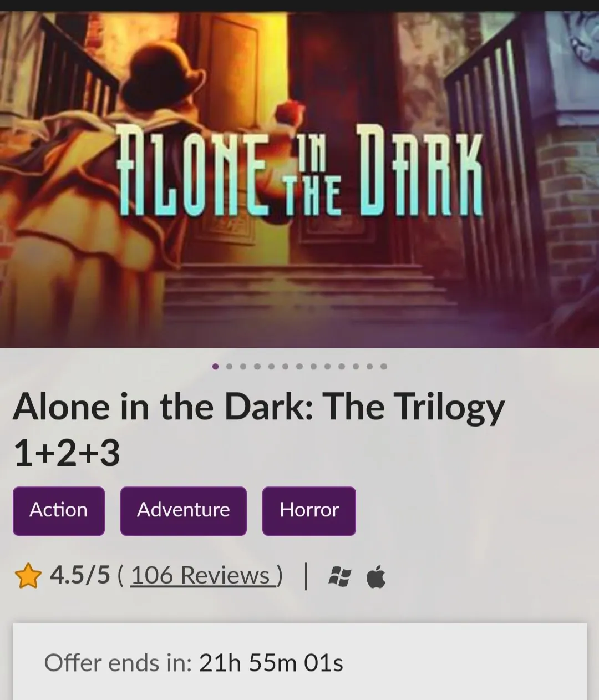The width and height of the screenshot is (599, 700).
Task: Click the Offer ends in countdown
Action: [x=194, y=663]
